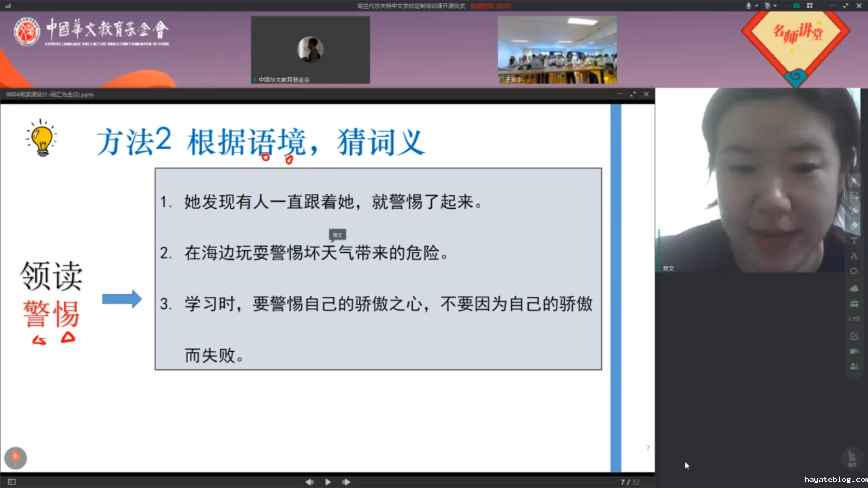This screenshot has width=868, height=488.
Task: Click the hand-raise counter icon
Action: pyautogui.click(x=851, y=458)
